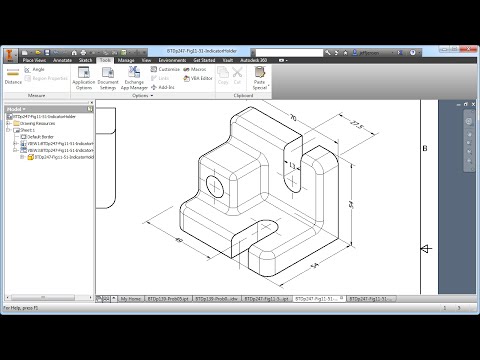The image size is (480, 360).
Task: Open Application Options
Action: [84, 78]
